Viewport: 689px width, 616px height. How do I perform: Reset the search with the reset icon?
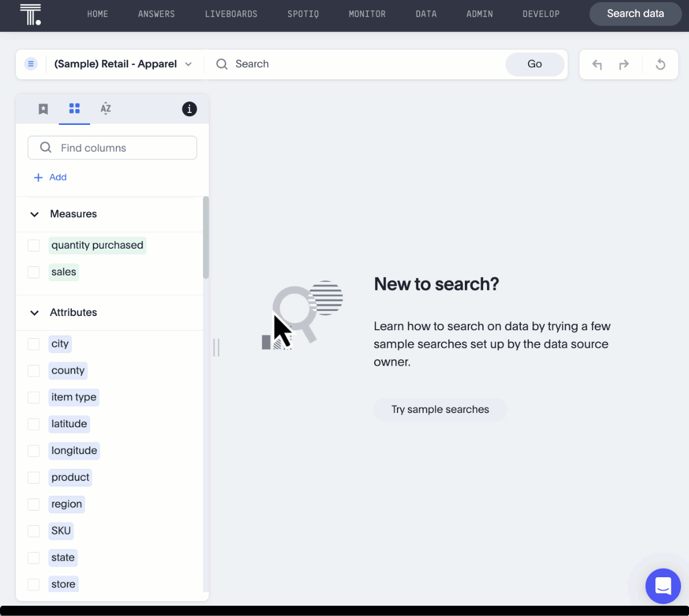click(660, 64)
